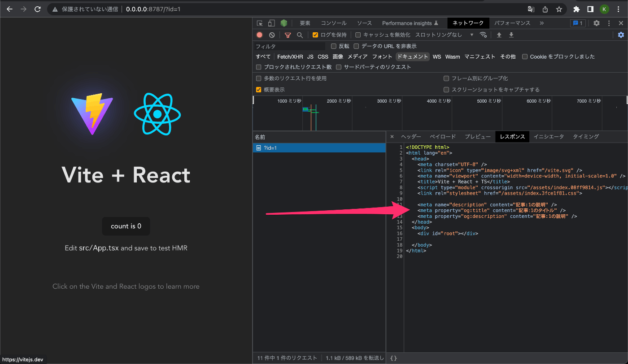Open network conditions wifi icon
628x364 pixels.
click(483, 35)
